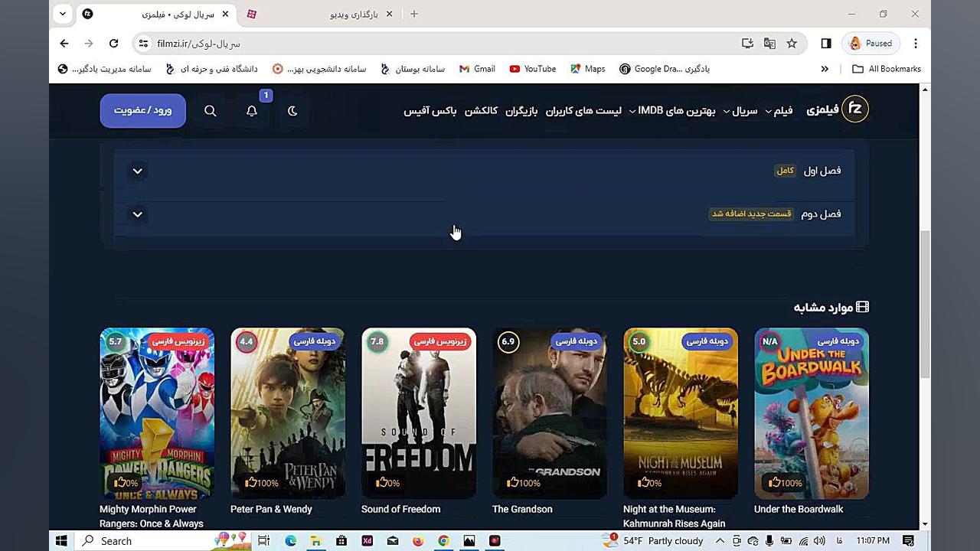Toggle dark mode with the moon icon
This screenshot has width=980, height=551.
pyautogui.click(x=292, y=111)
